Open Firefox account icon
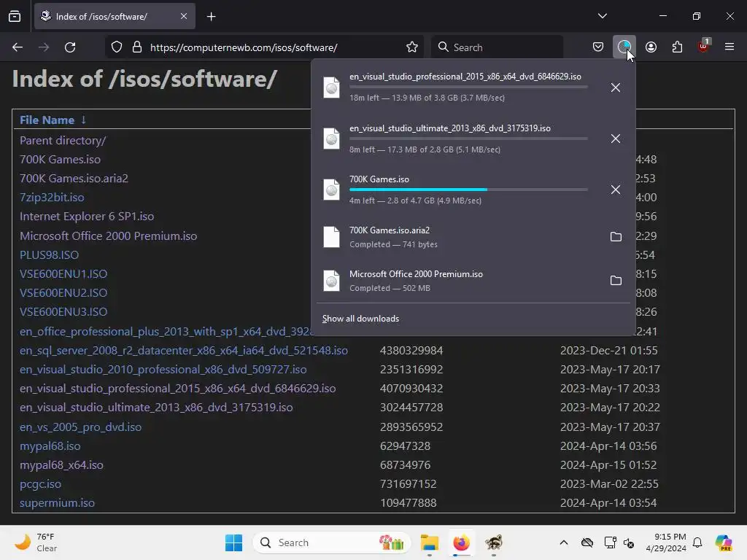Screen dimensions: 747x560 [x=651, y=47]
